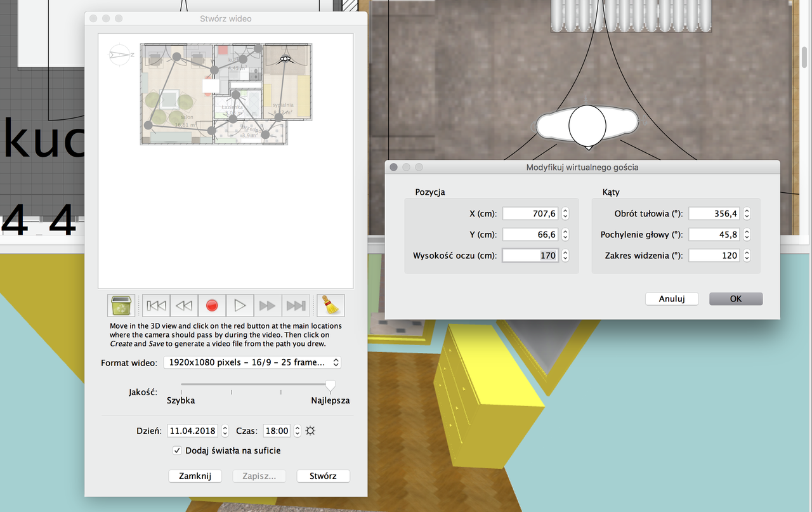Toggle 'Dodaj światła na suficie' checkbox

178,450
